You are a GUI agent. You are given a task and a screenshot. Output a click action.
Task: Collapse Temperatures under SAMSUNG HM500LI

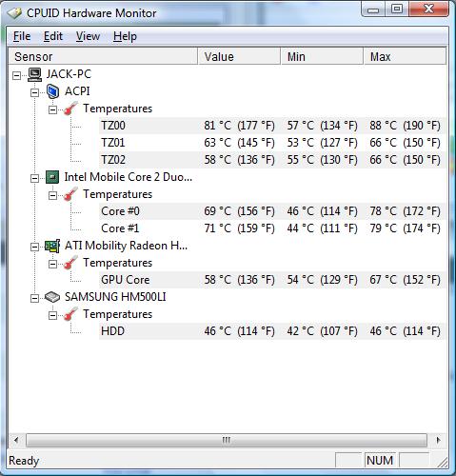tap(52, 315)
